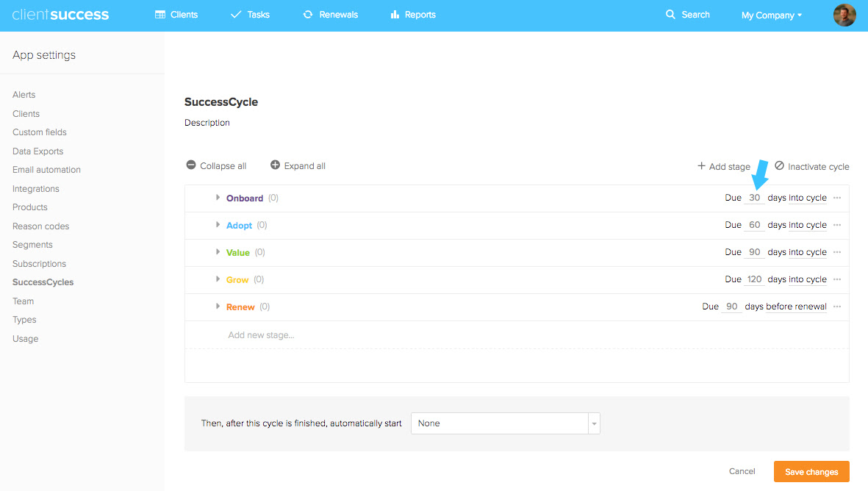Expand the Onboard stage triangle

218,198
